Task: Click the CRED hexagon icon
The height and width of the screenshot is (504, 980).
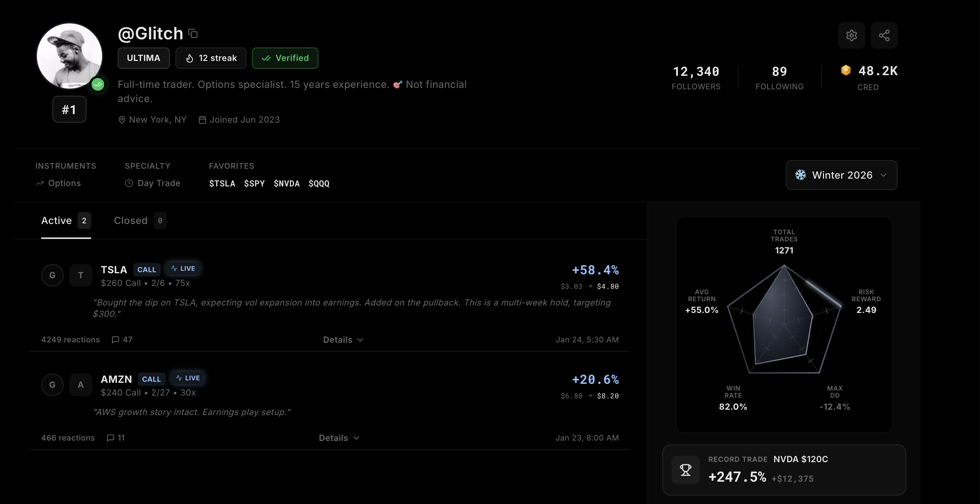Action: pos(845,71)
